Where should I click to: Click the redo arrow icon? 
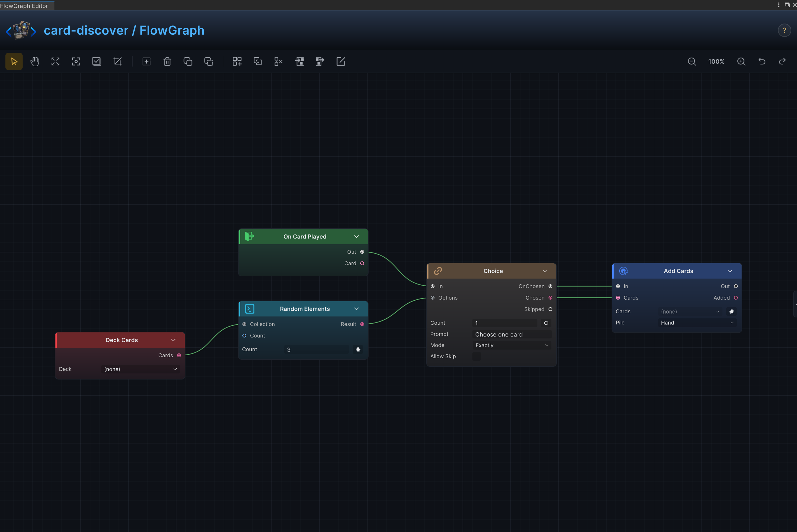pyautogui.click(x=782, y=61)
